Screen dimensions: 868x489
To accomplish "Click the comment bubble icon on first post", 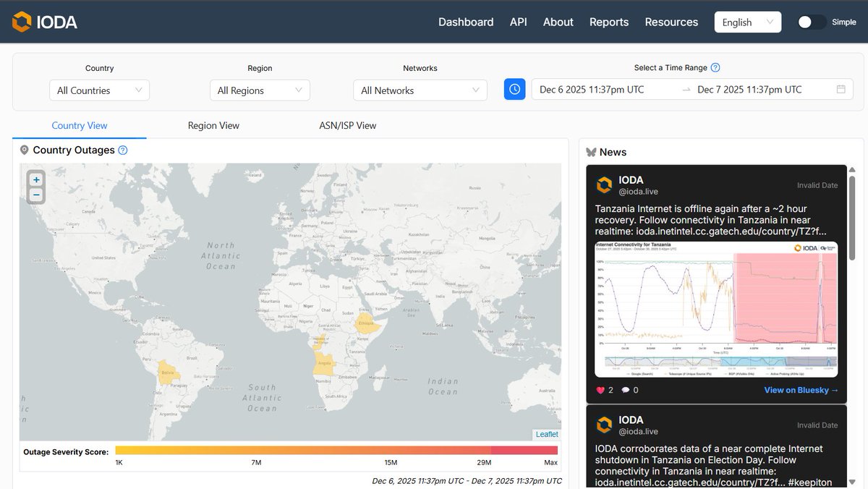I will [x=626, y=390].
